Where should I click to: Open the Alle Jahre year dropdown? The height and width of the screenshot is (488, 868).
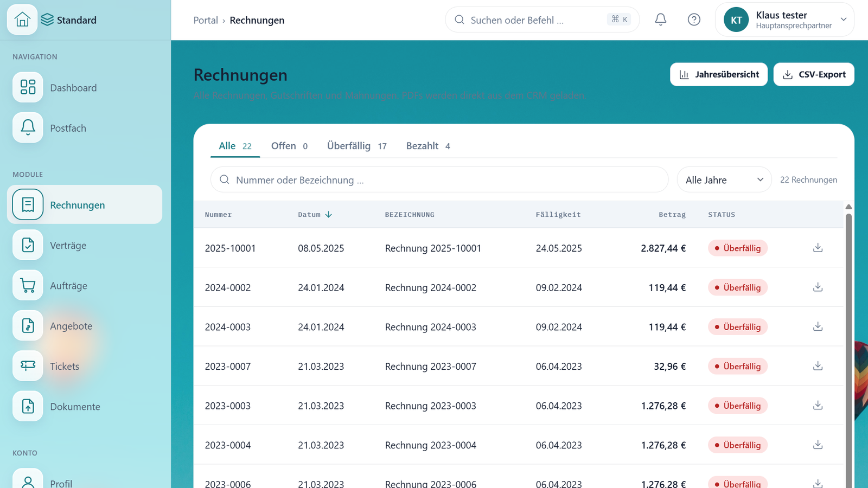(x=724, y=179)
